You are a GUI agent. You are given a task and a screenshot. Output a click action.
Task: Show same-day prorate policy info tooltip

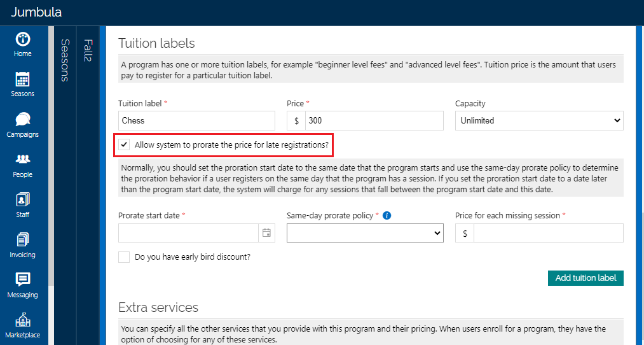387,216
